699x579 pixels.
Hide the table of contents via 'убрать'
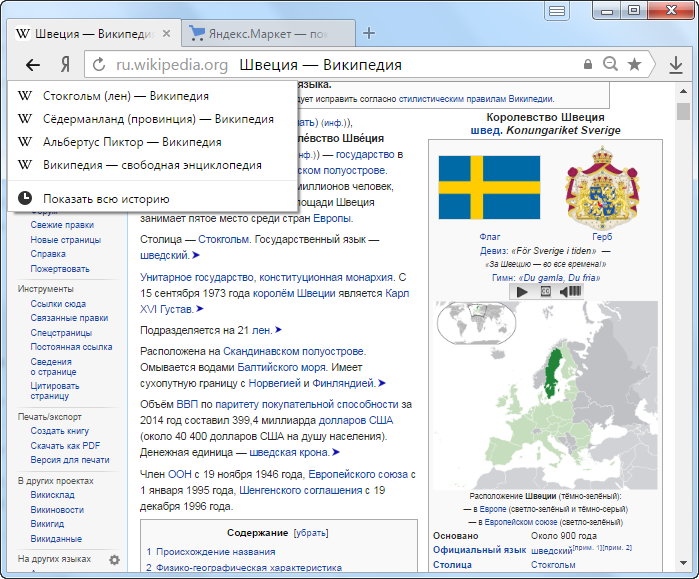(311, 533)
